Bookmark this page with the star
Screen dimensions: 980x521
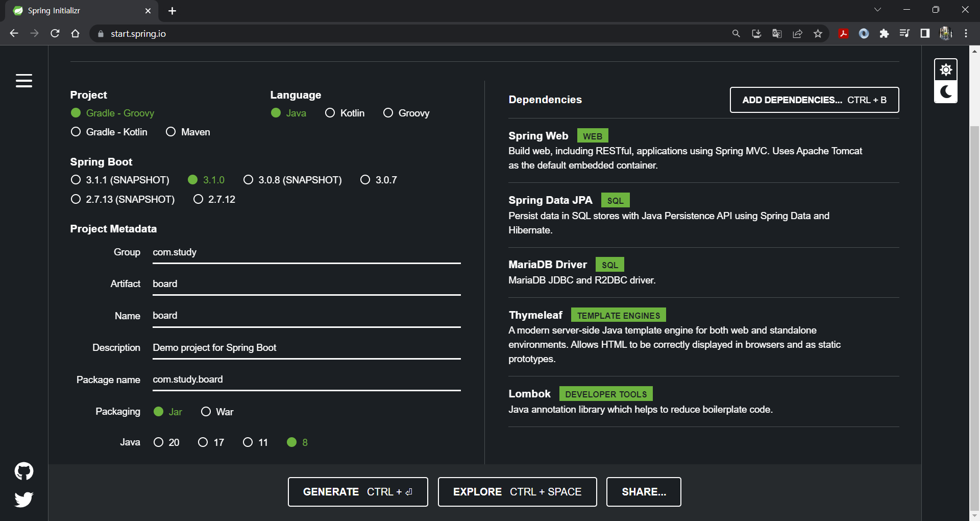(x=818, y=33)
